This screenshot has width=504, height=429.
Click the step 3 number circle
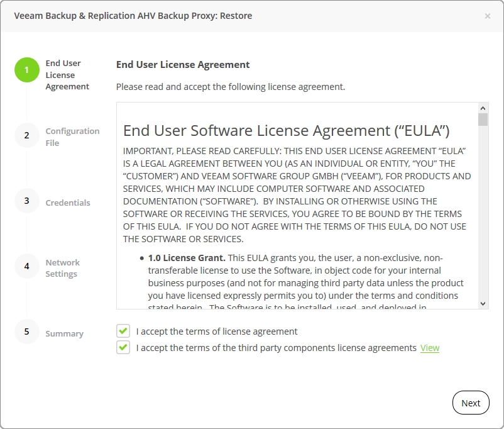tap(27, 201)
